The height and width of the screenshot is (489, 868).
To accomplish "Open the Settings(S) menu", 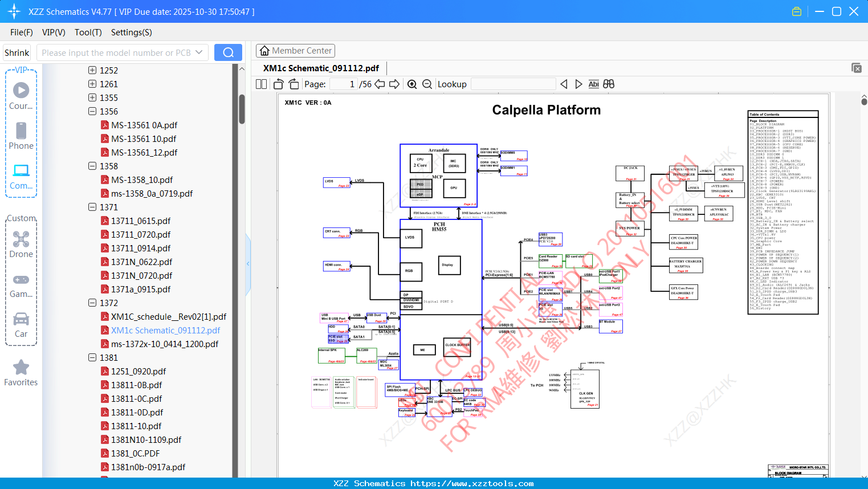I will [x=132, y=32].
